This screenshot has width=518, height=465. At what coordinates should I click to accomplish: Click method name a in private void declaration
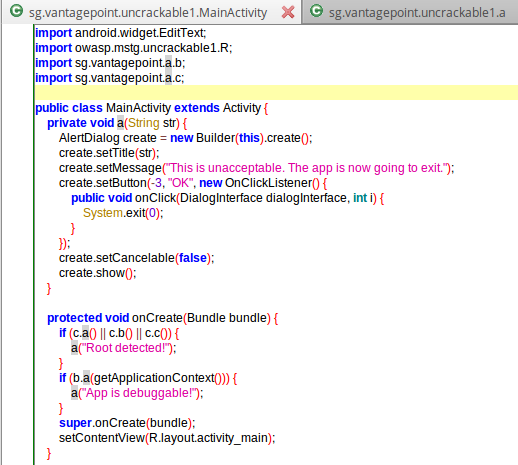(x=120, y=123)
